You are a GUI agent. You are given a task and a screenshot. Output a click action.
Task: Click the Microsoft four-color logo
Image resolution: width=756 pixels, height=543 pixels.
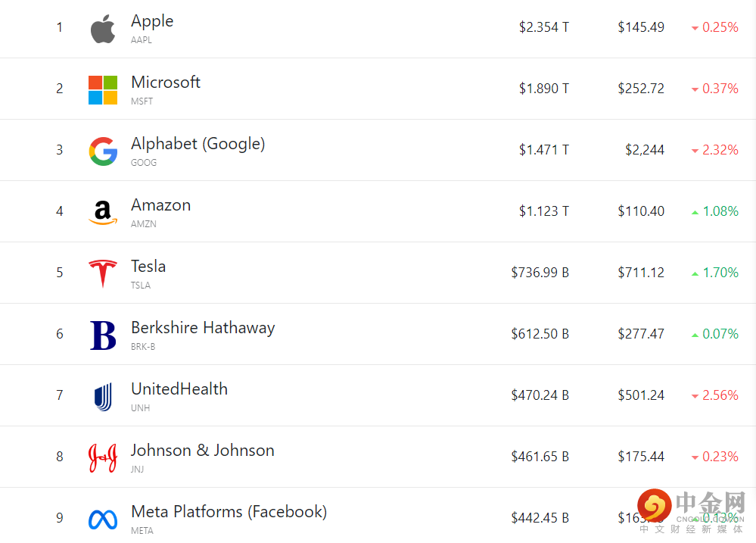click(103, 90)
